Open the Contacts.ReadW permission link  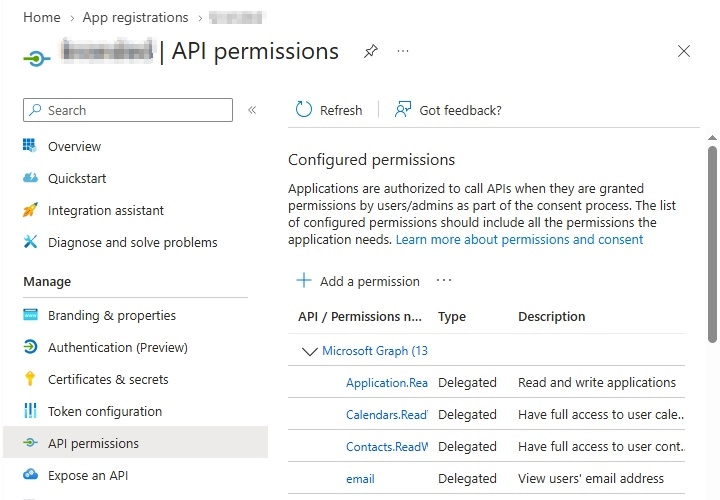tap(387, 446)
